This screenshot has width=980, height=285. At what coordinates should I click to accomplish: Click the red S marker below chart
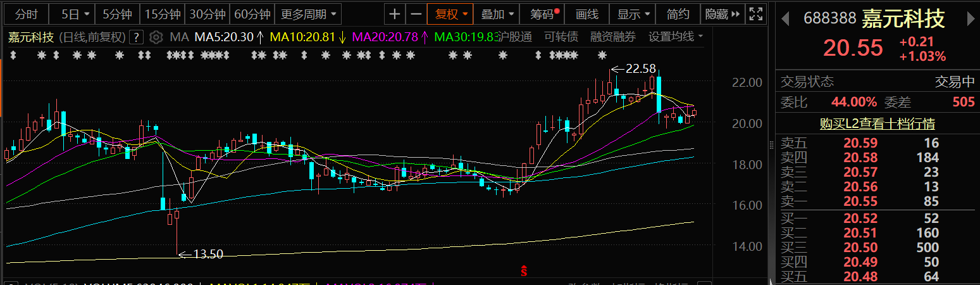(x=524, y=272)
